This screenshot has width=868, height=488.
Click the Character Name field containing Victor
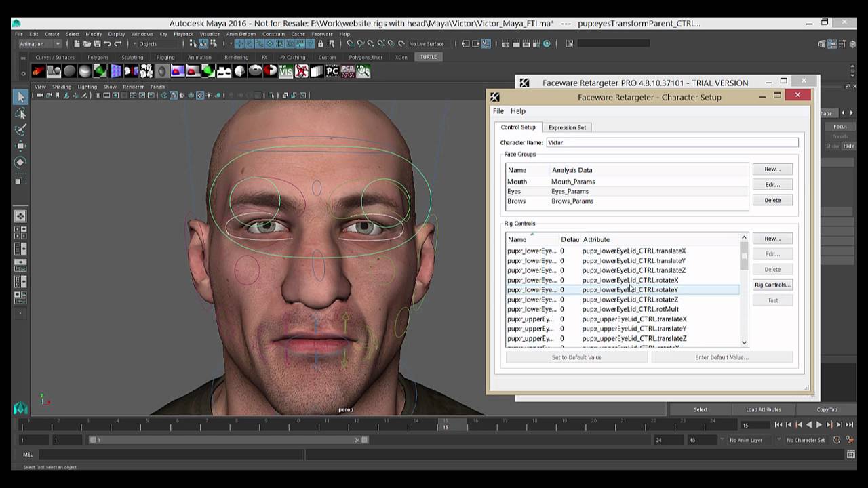click(673, 142)
